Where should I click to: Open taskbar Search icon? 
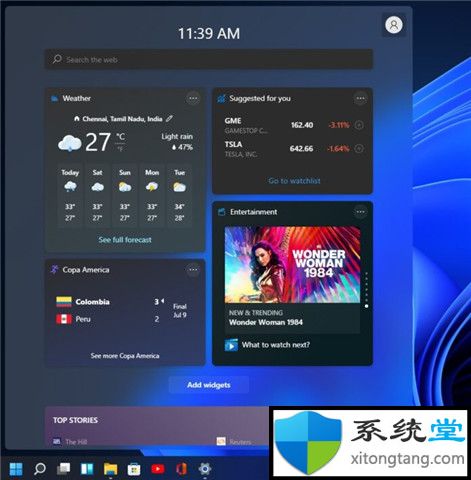pos(40,469)
